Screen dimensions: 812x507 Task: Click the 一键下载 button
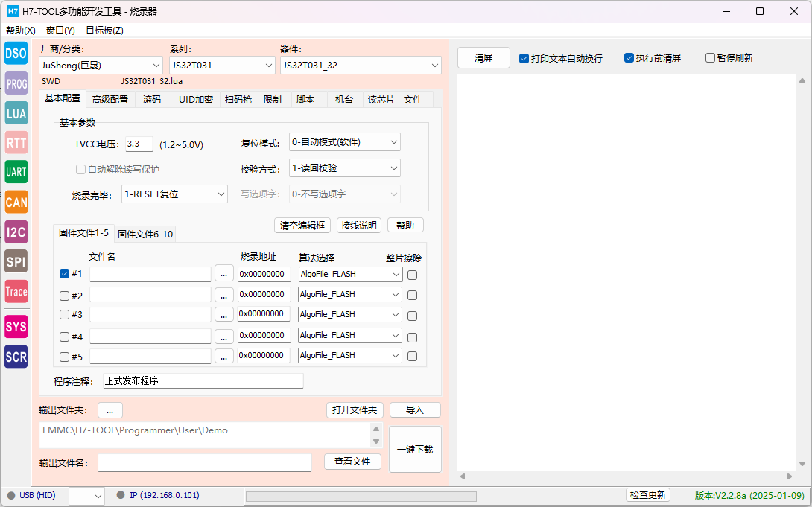point(415,450)
